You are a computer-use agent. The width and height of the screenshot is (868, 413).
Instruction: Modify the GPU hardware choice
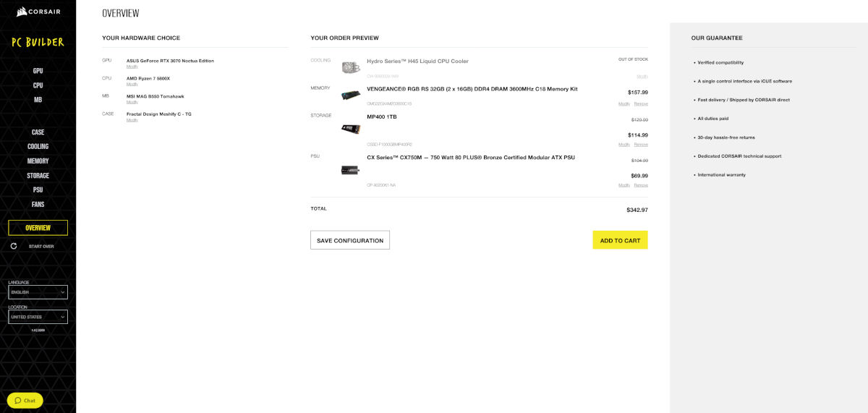132,67
